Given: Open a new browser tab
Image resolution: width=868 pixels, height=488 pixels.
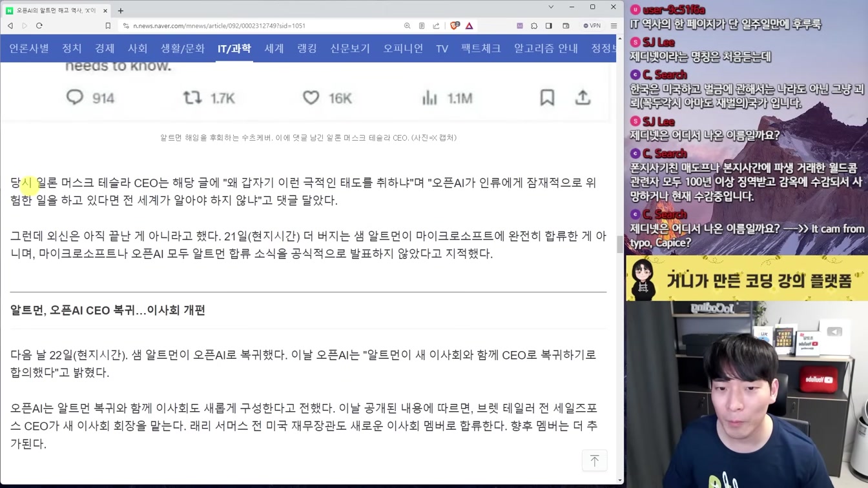Looking at the screenshot, I should pos(121,10).
